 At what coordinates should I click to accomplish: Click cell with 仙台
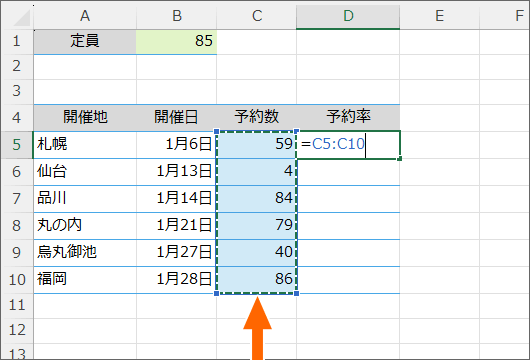85,172
